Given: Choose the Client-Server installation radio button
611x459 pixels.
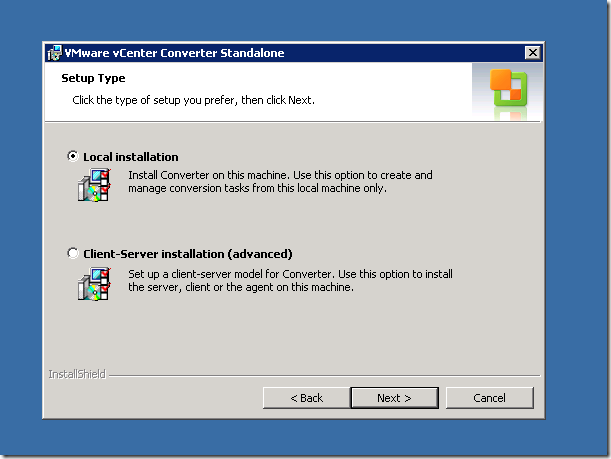Looking at the screenshot, I should (x=72, y=254).
